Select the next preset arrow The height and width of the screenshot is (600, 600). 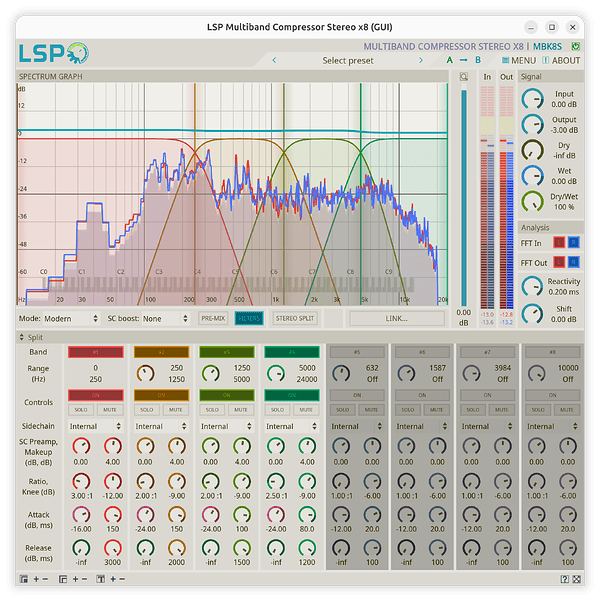pos(421,60)
